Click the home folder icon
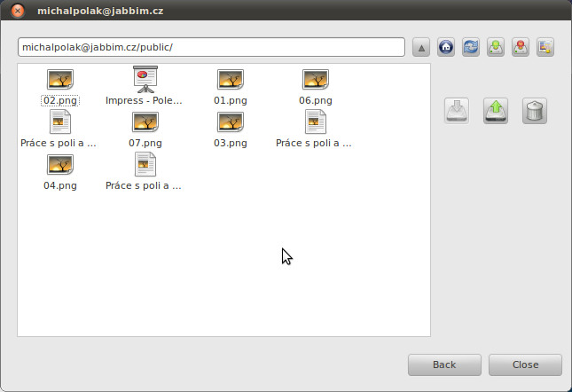Screen dimensions: 572x392 pos(446,48)
